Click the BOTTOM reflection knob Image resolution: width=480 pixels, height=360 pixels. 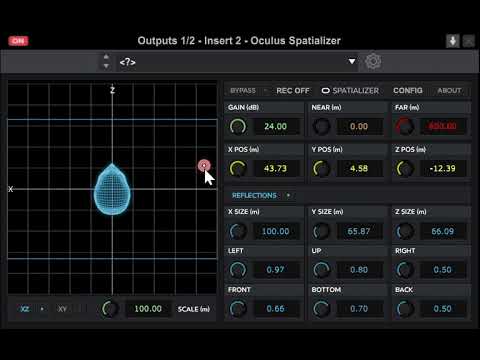tap(321, 309)
